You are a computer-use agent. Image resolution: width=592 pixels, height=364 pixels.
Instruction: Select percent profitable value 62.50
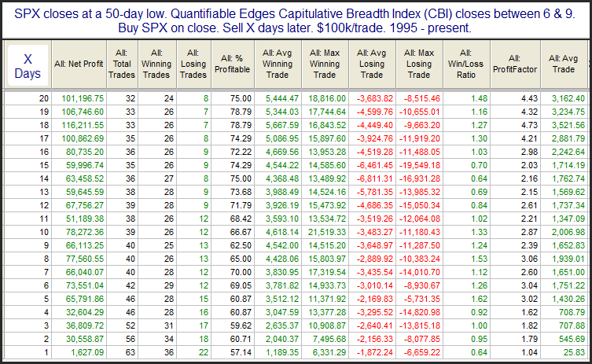[x=241, y=245]
